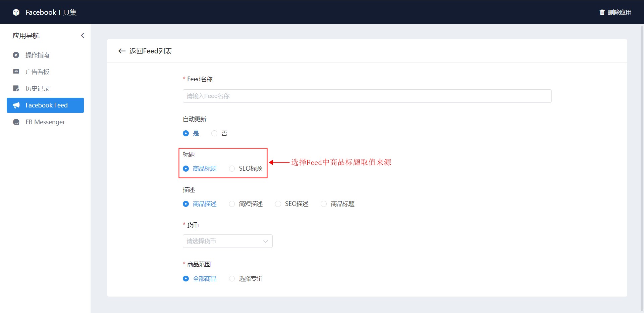Open FB Messenger menu item

(x=45, y=122)
